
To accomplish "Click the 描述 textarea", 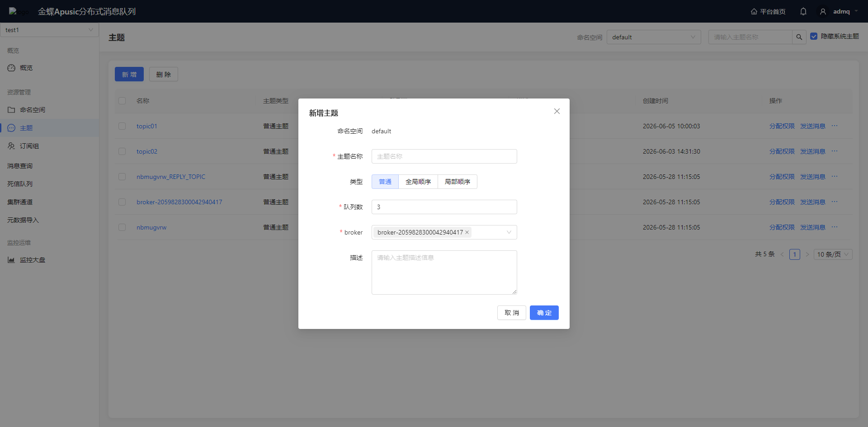I will coord(444,272).
